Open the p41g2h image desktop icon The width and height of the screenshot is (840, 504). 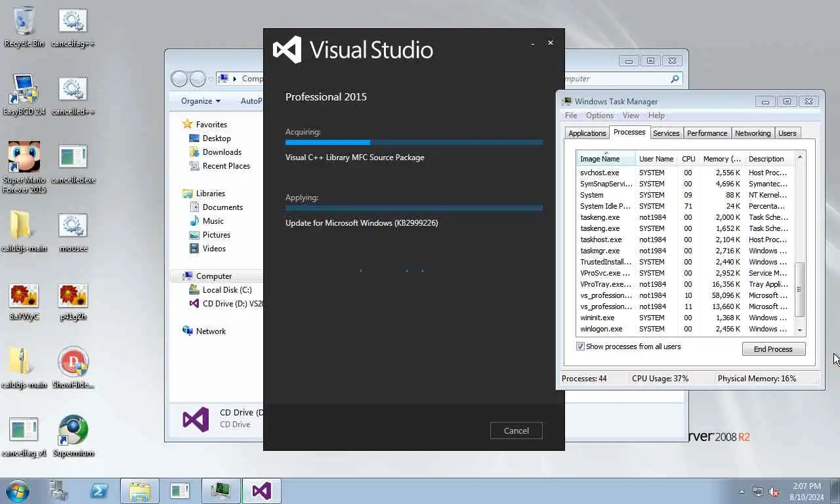pyautogui.click(x=73, y=301)
